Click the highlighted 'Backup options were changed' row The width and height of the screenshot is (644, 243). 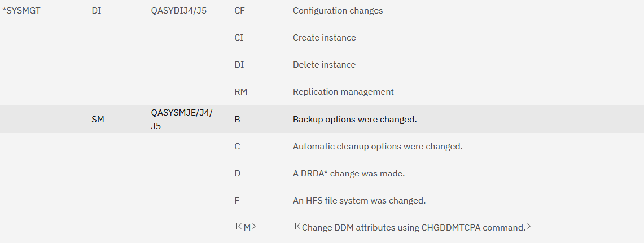(354, 120)
